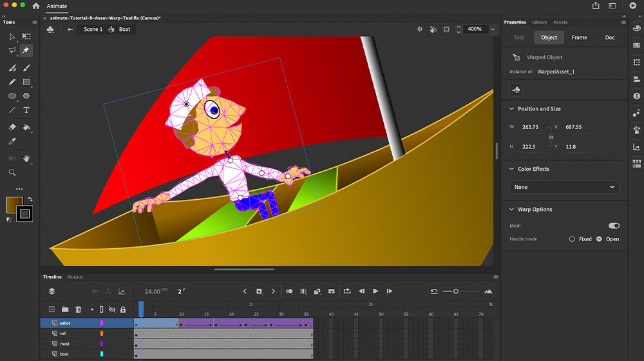This screenshot has width=644, height=361.
Task: Toggle the Onion Skin button
Action: (x=289, y=291)
